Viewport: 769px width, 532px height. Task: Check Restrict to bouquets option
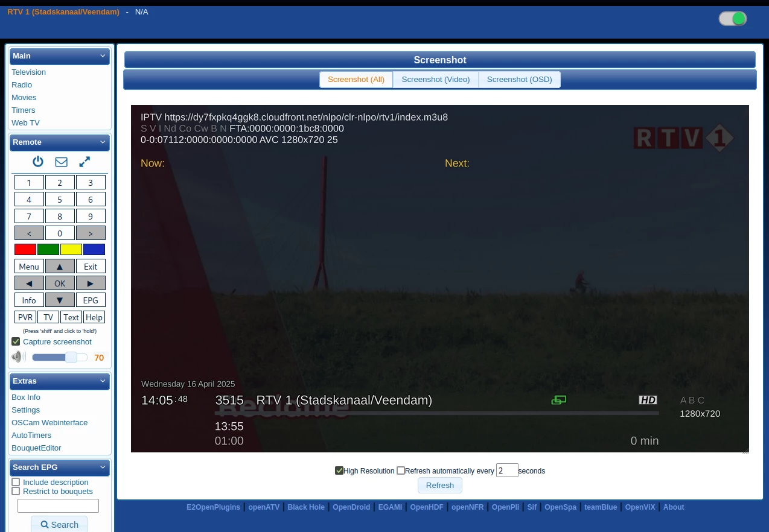coord(16,491)
